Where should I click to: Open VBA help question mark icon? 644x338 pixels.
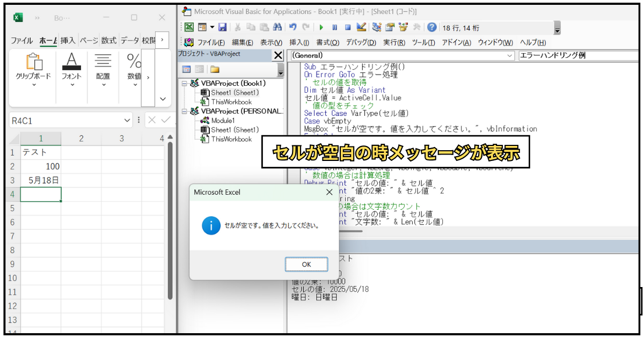(x=432, y=27)
